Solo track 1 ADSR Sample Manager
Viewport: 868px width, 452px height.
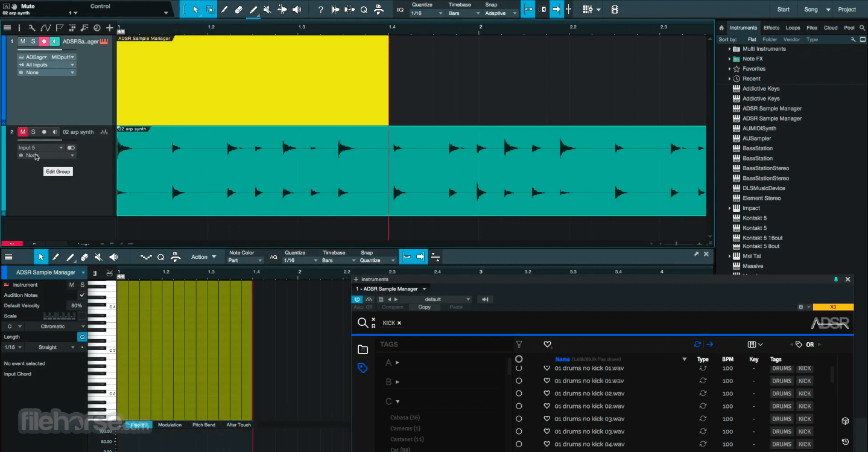click(33, 42)
